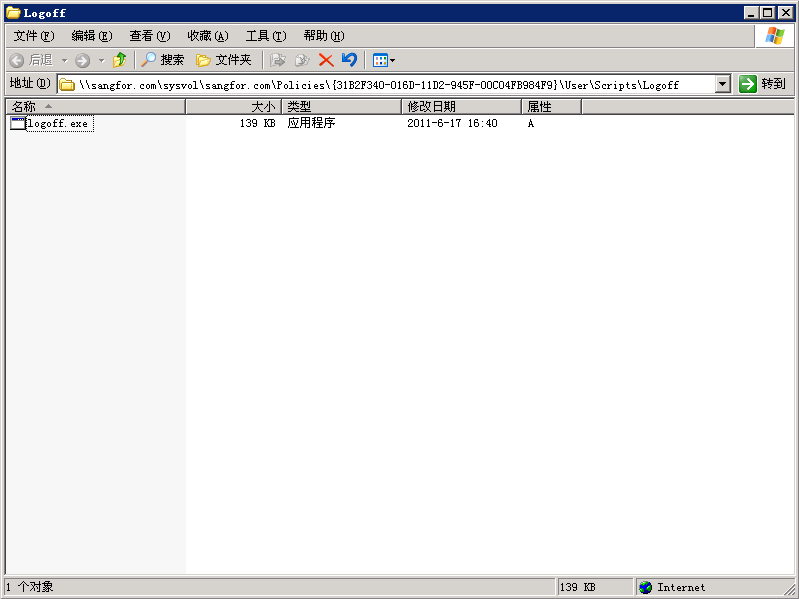
Task: Toggle the Folders (文件夹) pane
Action: pos(224,60)
